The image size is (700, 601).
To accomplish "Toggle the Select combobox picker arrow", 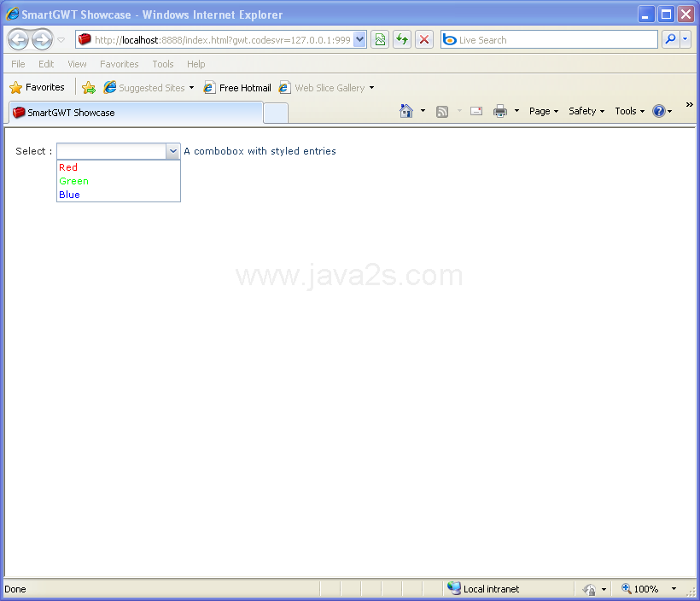I will pyautogui.click(x=172, y=151).
